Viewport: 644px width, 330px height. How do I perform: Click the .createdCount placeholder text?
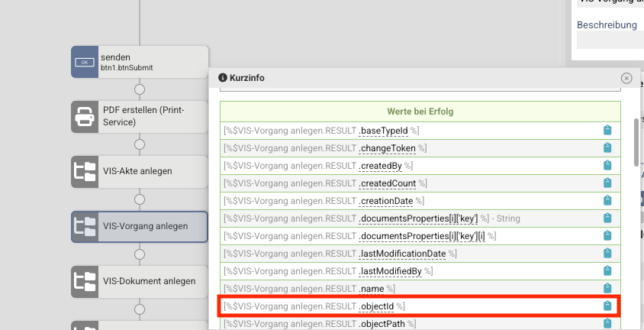click(x=388, y=183)
